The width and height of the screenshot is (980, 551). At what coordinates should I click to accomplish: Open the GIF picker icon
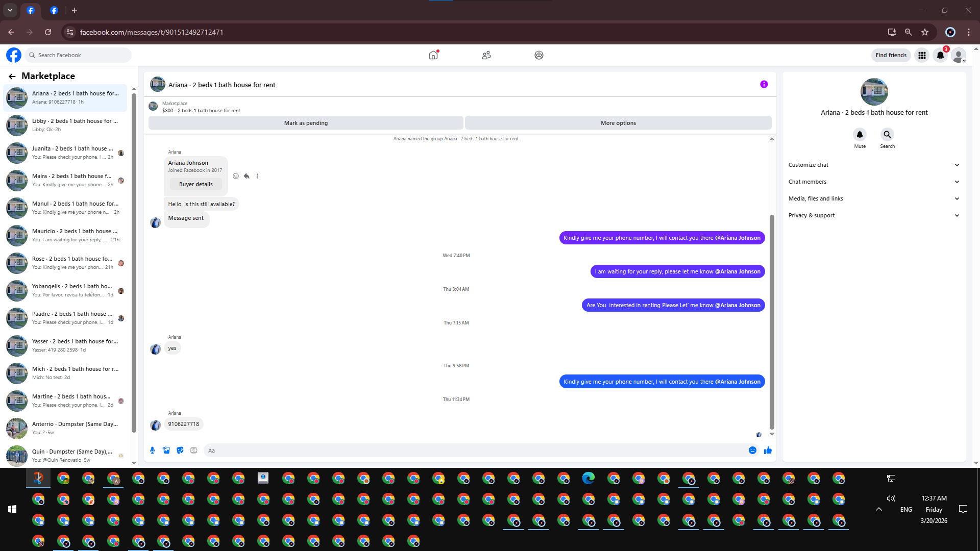[193, 450]
